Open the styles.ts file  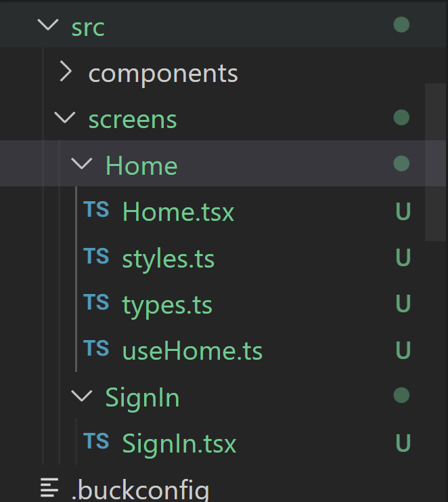169,259
